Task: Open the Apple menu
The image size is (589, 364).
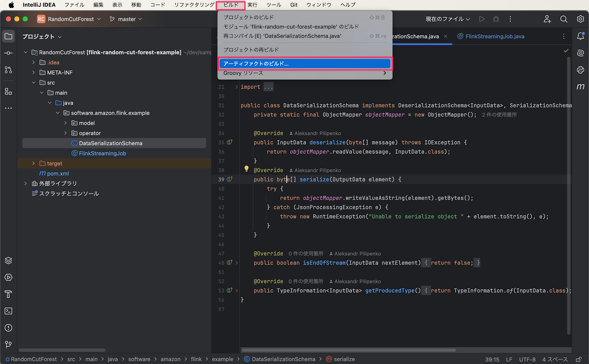Action: tap(11, 5)
